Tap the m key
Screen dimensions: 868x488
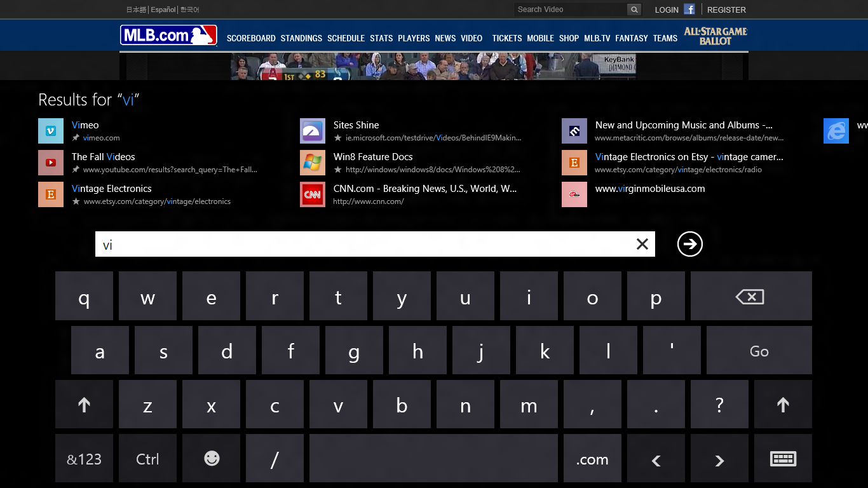tap(529, 405)
